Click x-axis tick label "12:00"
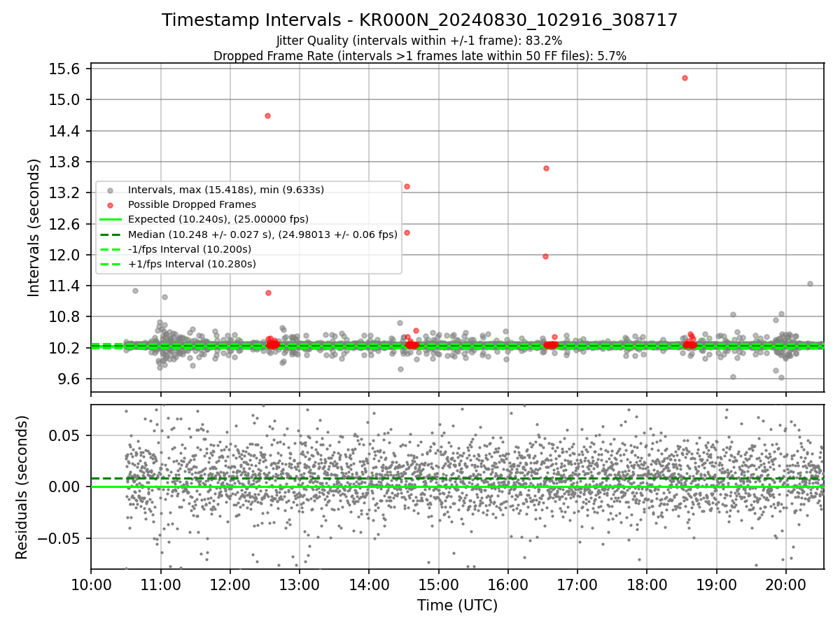This screenshot has height=630, width=840. click(230, 584)
